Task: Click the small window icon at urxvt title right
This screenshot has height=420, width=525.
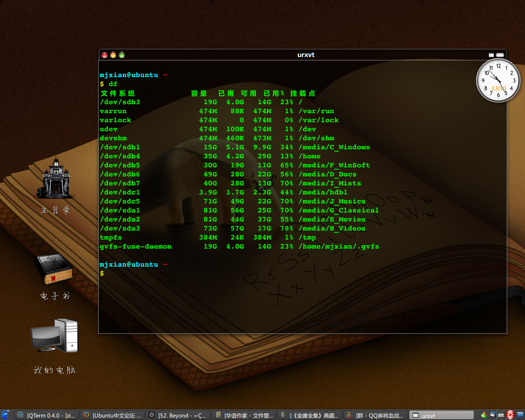Action: click(x=491, y=55)
